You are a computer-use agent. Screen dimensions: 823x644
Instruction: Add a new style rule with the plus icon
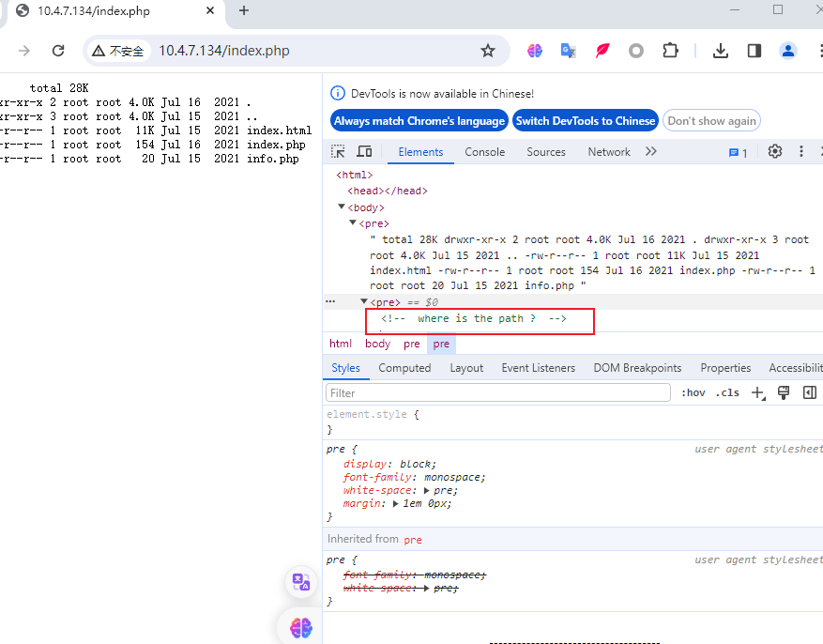758,392
